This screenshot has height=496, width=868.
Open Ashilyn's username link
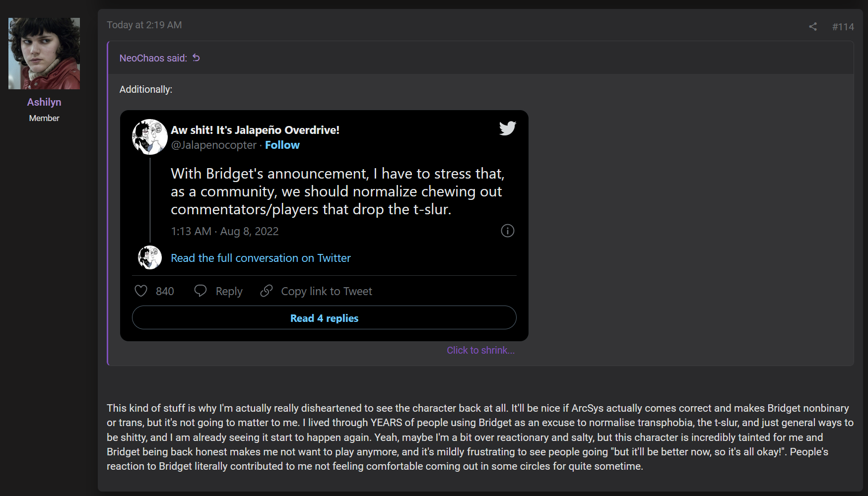44,102
